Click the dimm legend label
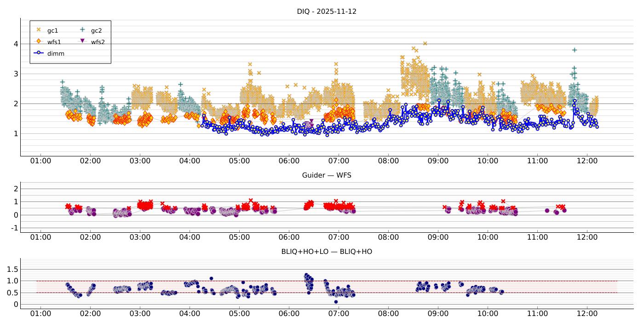644x322 pixels. (x=56, y=53)
